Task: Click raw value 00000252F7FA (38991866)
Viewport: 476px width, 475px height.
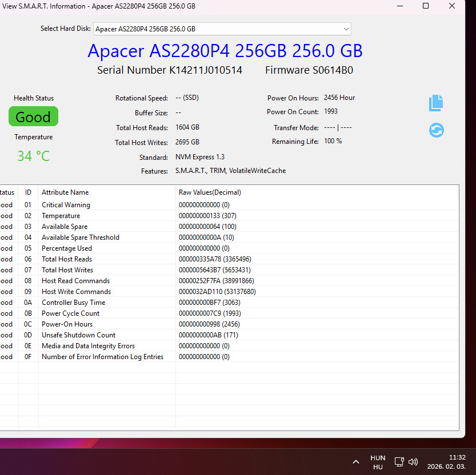Action: pos(217,281)
